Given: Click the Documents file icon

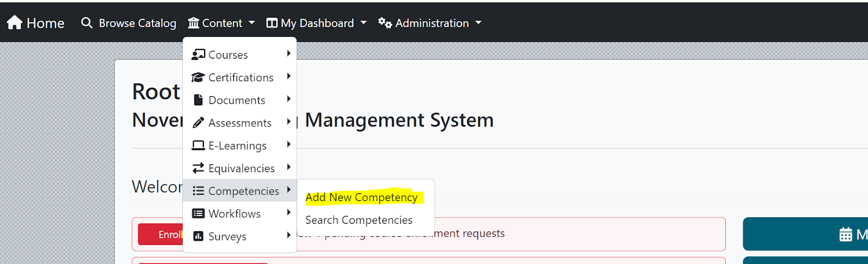Looking at the screenshot, I should [199, 100].
